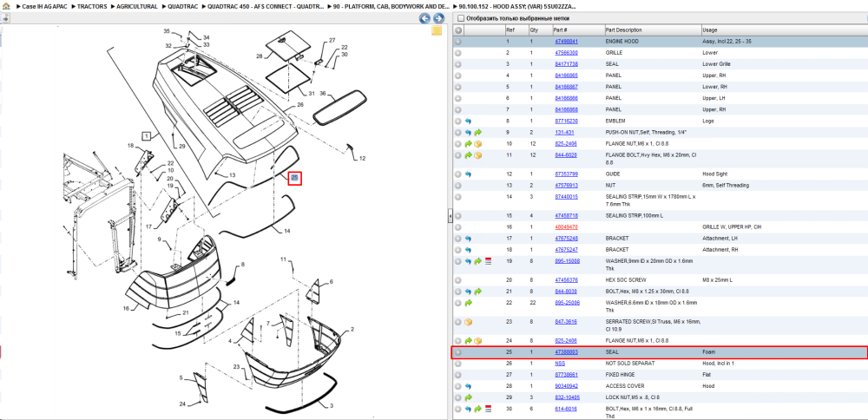Toggle the add button for the FIXED HINGE row

point(458,375)
